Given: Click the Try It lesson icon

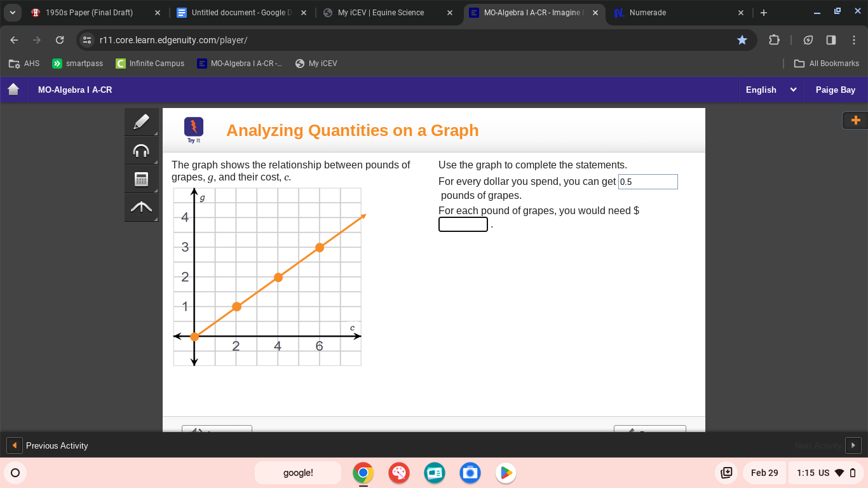Looking at the screenshot, I should pyautogui.click(x=193, y=128).
